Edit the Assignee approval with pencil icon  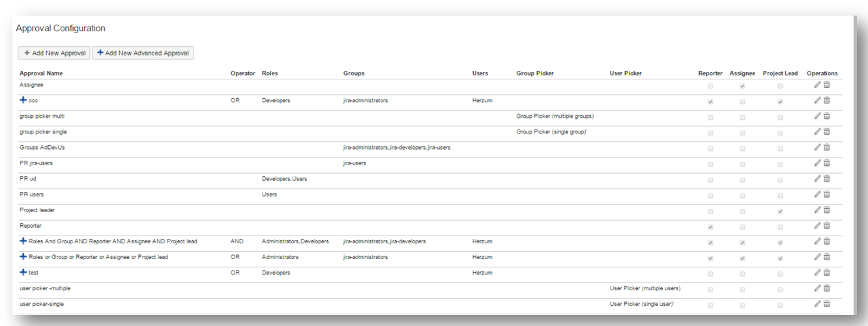tap(817, 85)
